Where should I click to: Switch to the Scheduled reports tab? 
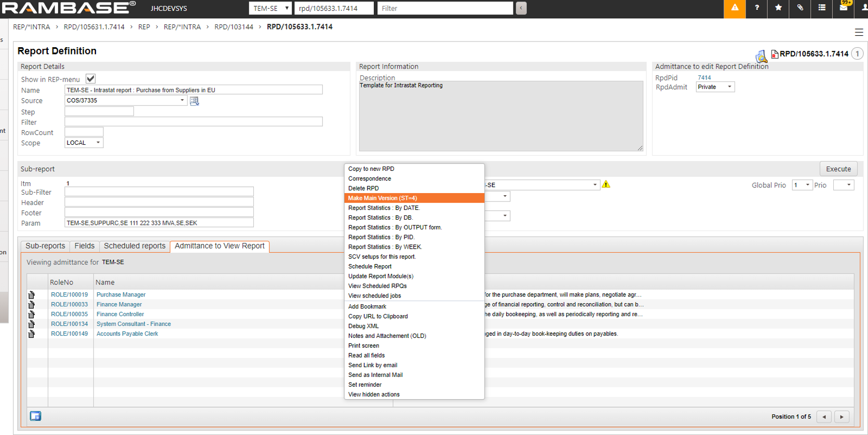pos(134,246)
